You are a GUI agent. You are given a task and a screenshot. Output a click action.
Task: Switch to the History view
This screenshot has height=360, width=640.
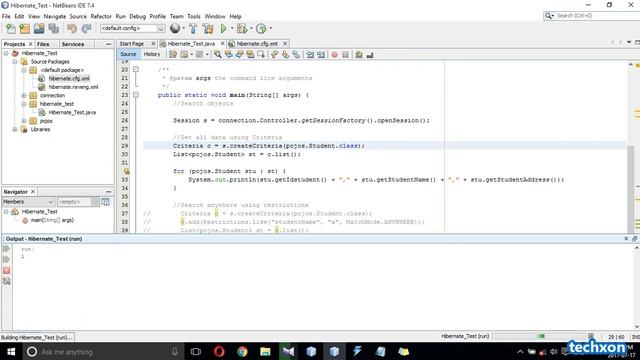[151, 54]
